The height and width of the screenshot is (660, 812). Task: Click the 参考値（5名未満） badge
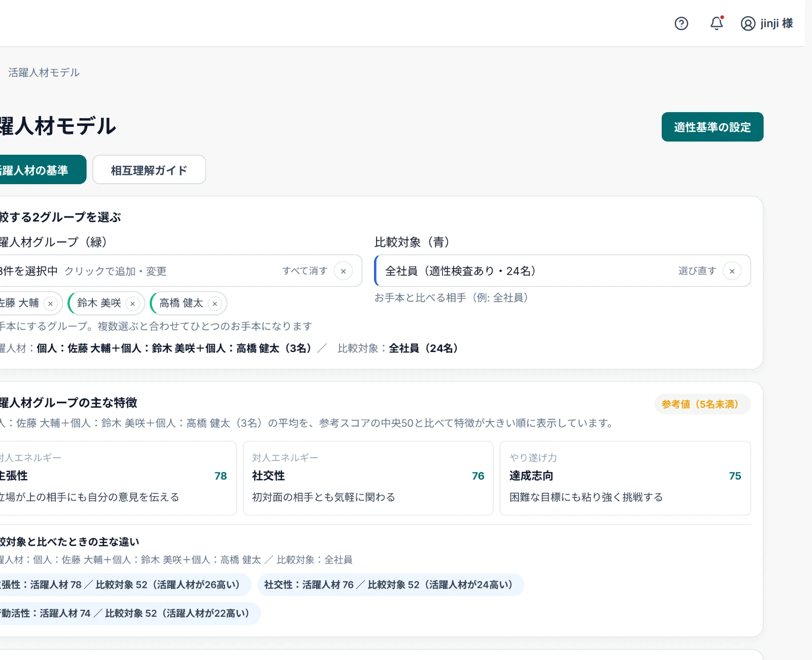[702, 404]
